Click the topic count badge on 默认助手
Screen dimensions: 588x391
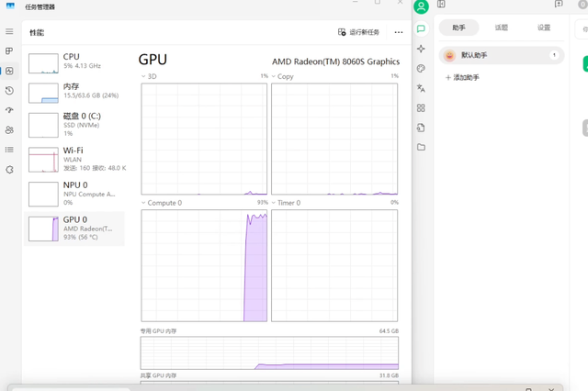554,55
